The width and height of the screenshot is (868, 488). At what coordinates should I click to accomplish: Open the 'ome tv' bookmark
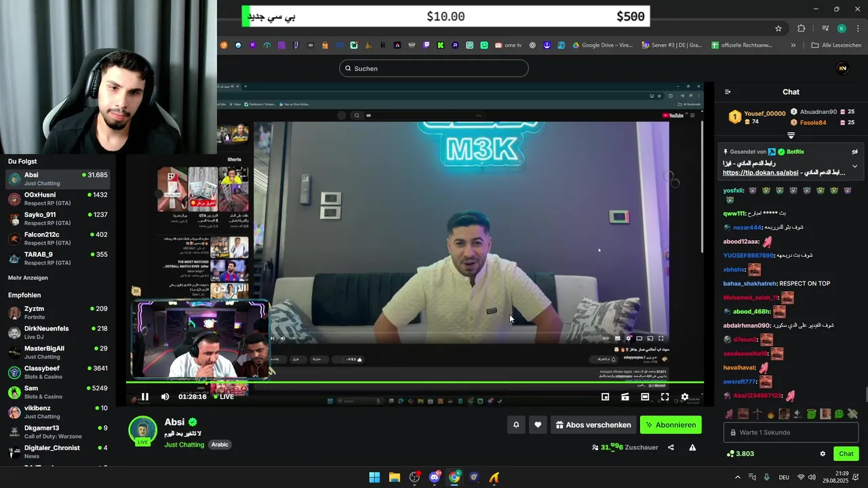[x=509, y=45]
